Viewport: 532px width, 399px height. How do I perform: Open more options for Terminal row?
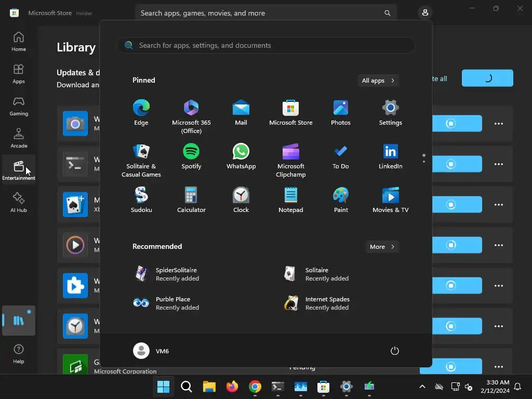tap(498, 164)
